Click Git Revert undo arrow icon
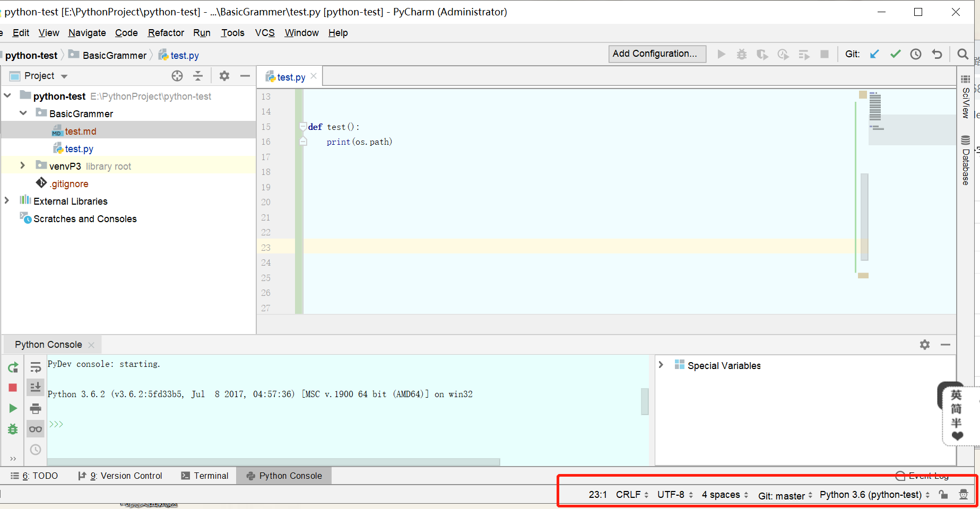The width and height of the screenshot is (980, 509). pos(937,54)
